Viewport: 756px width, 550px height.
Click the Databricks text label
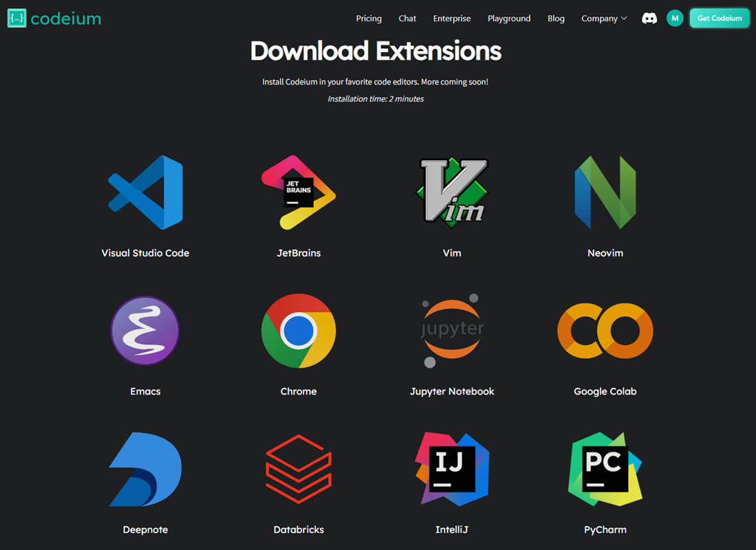pos(299,530)
